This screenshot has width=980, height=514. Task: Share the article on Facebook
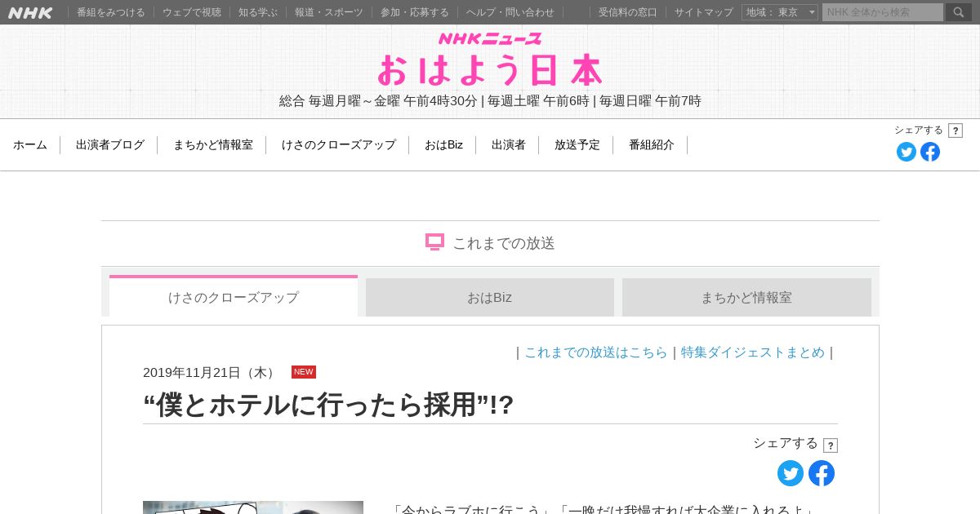tap(822, 473)
